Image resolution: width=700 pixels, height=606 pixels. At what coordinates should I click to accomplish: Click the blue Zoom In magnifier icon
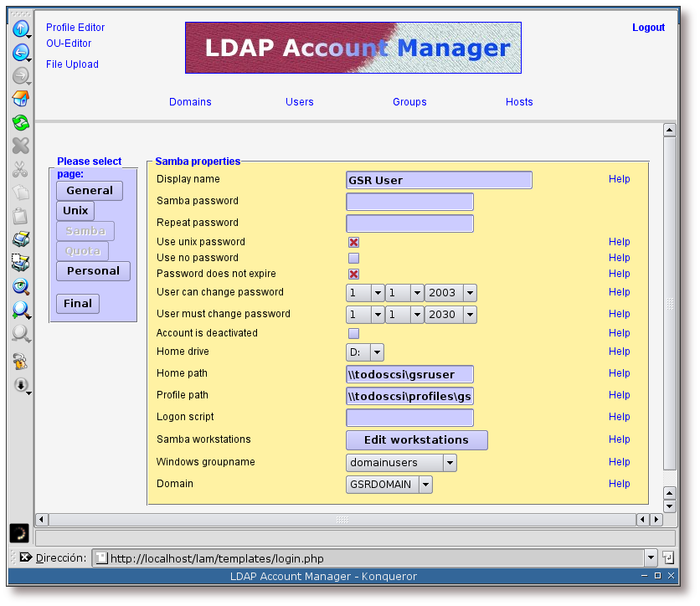tap(20, 310)
